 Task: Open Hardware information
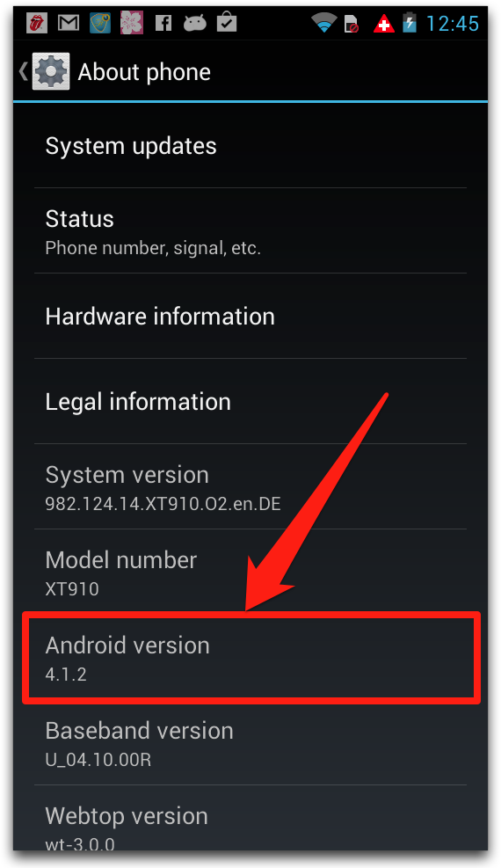point(250,316)
